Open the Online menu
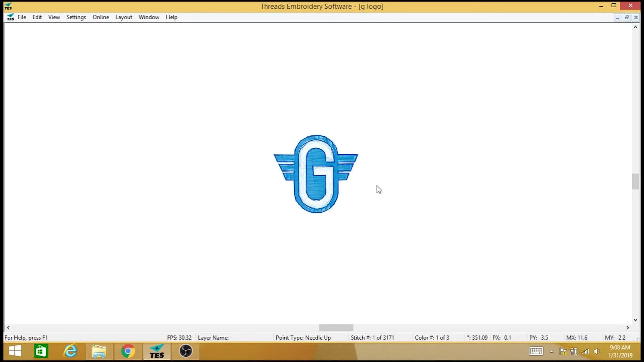The width and height of the screenshot is (644, 362). click(x=101, y=17)
